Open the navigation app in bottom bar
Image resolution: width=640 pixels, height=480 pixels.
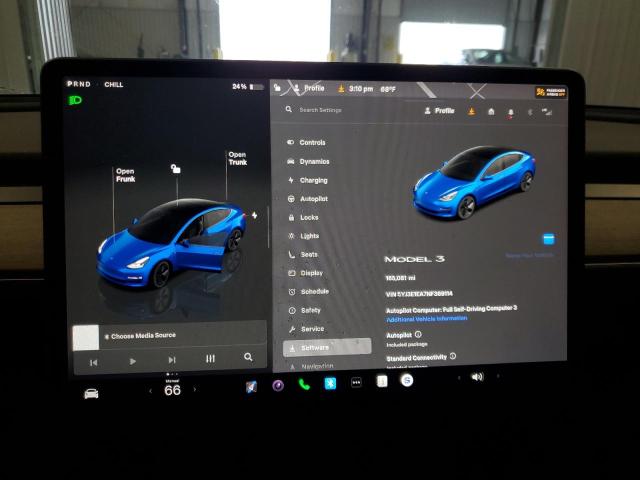(x=251, y=387)
